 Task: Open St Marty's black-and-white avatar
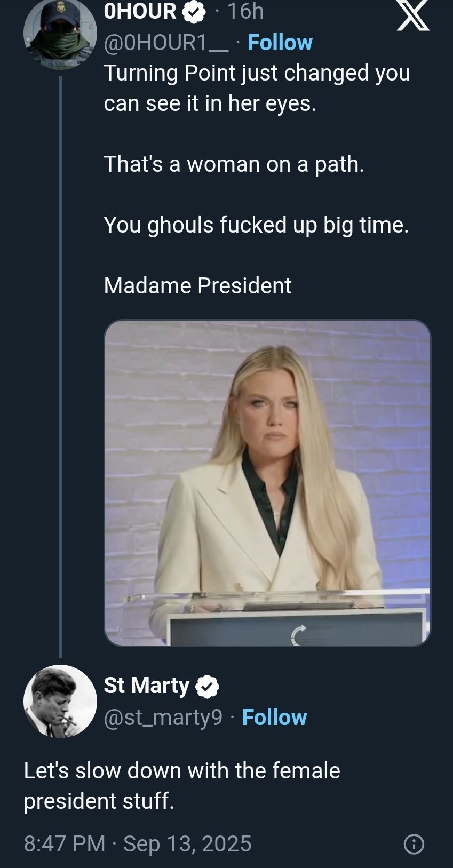60,701
